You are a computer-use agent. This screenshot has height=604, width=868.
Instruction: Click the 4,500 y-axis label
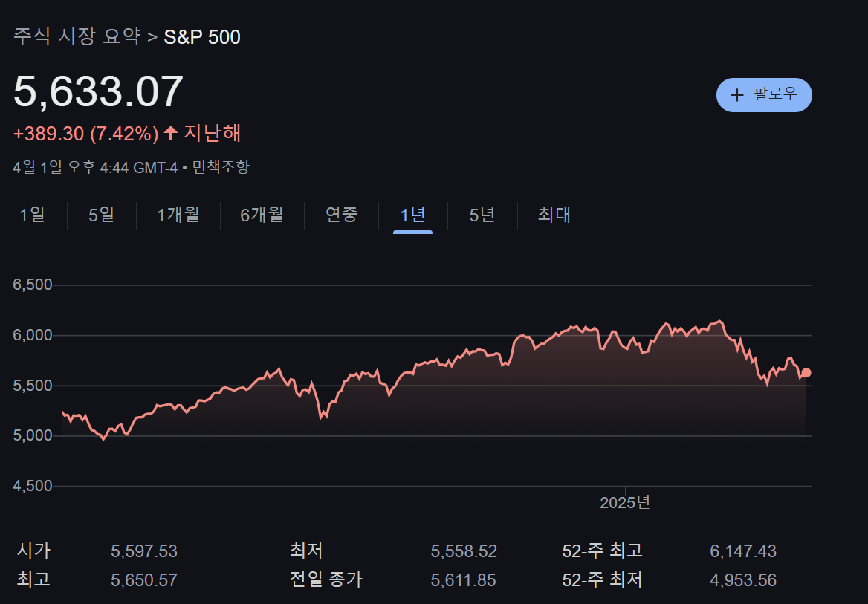(x=33, y=486)
